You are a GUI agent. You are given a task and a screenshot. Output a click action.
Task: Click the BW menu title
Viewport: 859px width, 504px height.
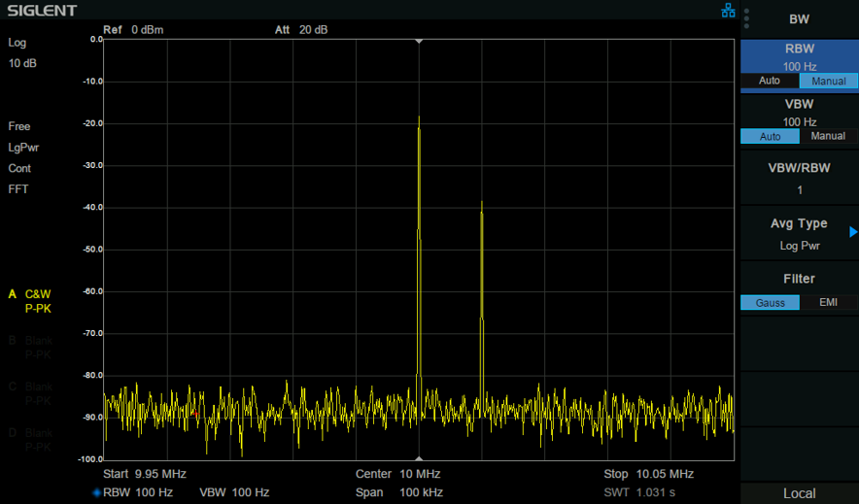[x=800, y=19]
